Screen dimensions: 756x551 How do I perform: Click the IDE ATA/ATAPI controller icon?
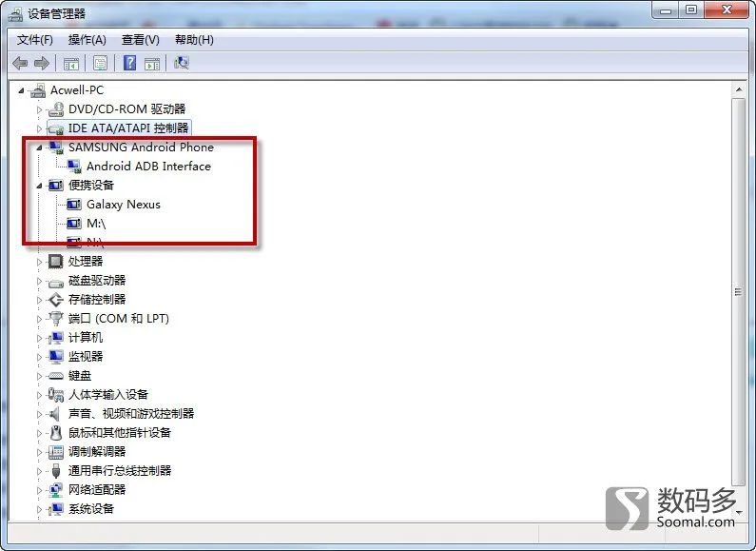[x=56, y=128]
